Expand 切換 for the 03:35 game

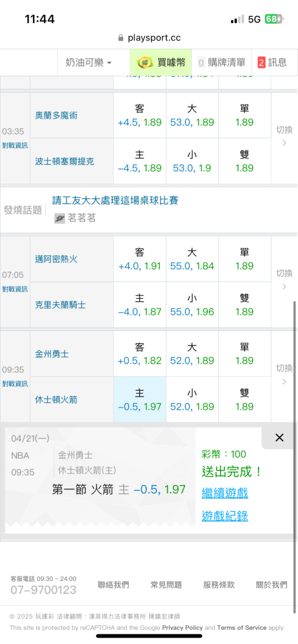point(284,136)
